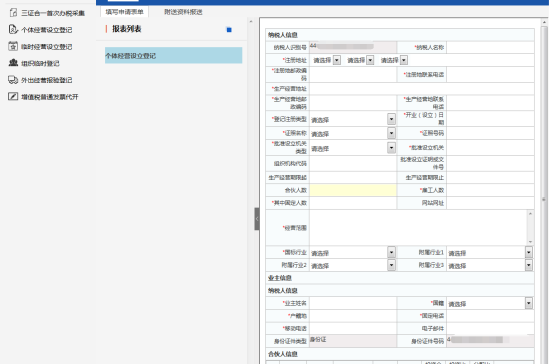Click the 注册地邮政编码 input field
The image size is (554, 364).
[x=353, y=75]
